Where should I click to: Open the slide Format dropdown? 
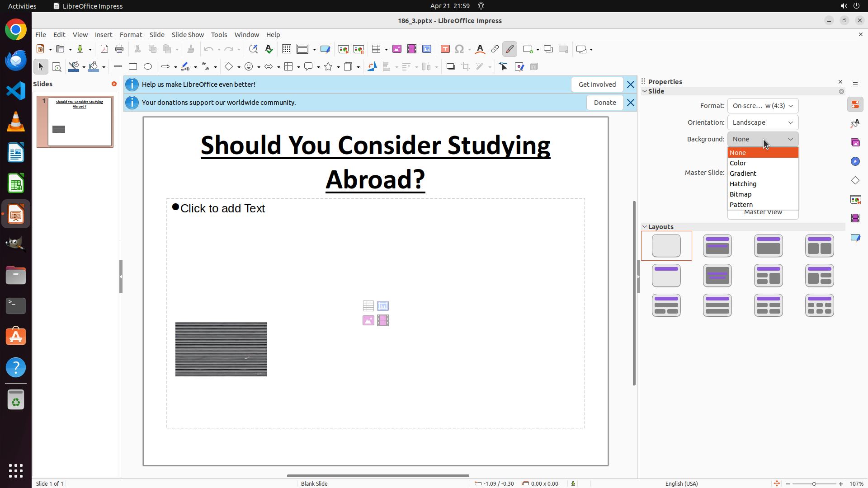[x=763, y=106]
